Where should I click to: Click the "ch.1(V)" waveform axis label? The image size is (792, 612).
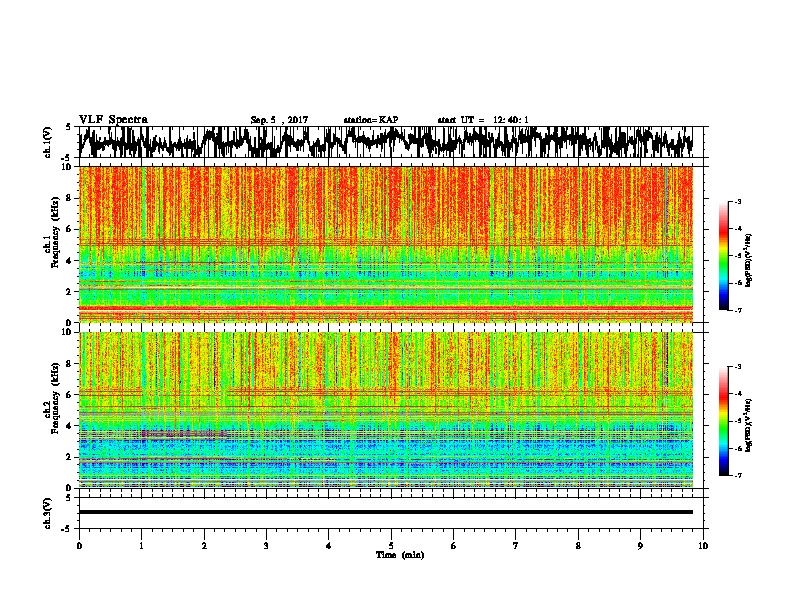pyautogui.click(x=48, y=142)
